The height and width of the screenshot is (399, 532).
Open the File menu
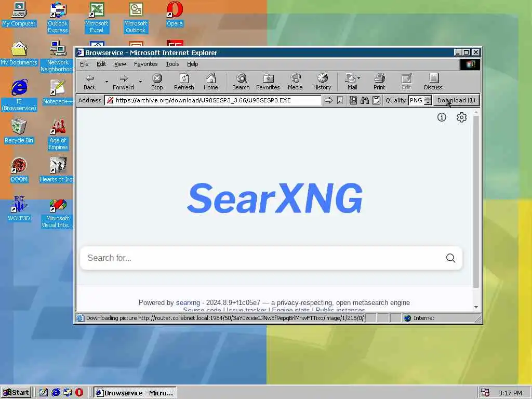point(84,64)
